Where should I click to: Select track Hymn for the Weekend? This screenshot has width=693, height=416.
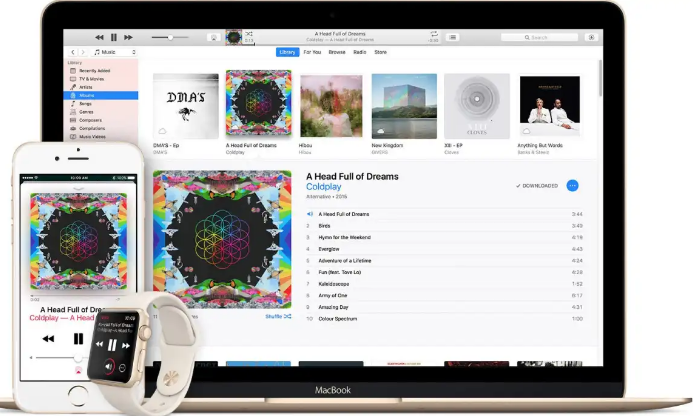445,237
